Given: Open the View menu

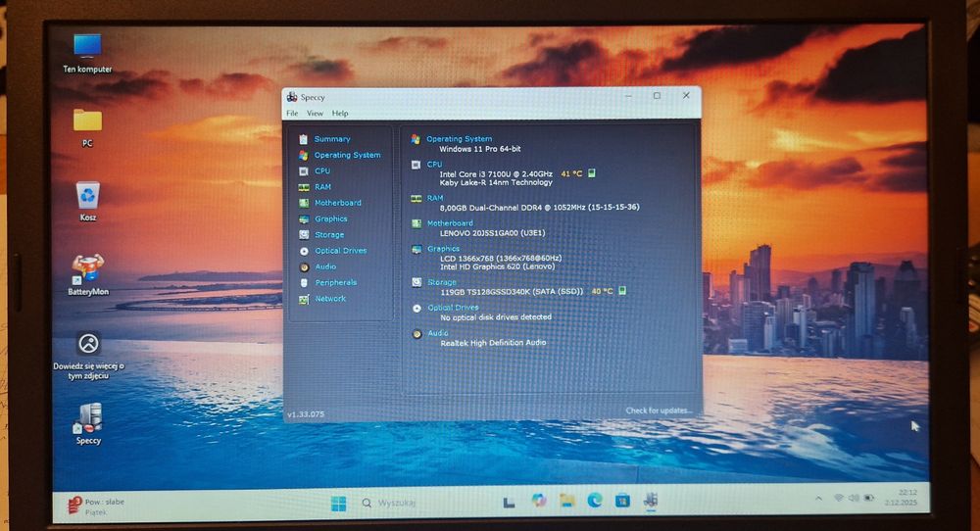Looking at the screenshot, I should click(x=315, y=113).
